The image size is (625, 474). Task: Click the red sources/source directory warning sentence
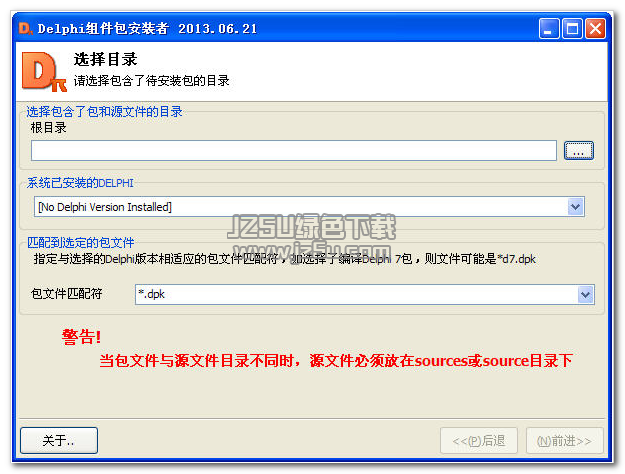pyautogui.click(x=336, y=361)
